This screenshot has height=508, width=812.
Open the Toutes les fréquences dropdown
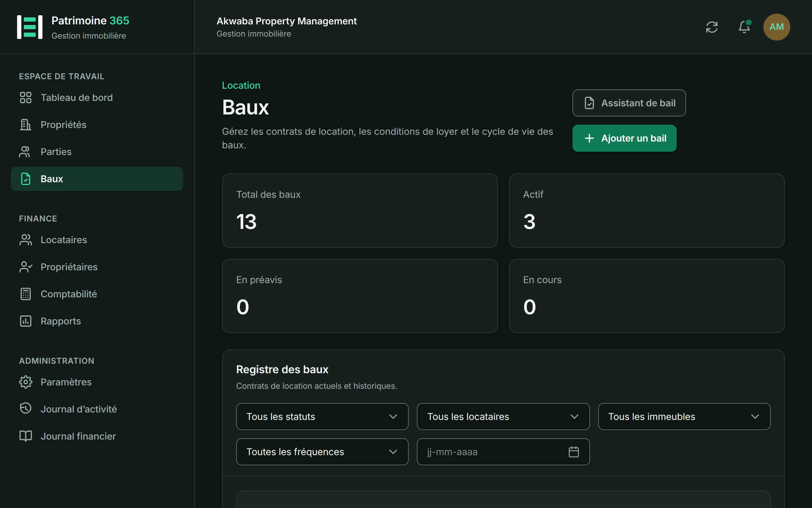click(322, 452)
